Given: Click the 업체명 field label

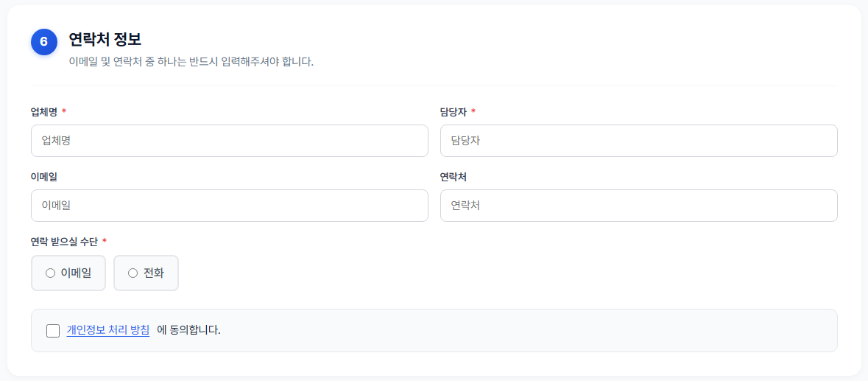Looking at the screenshot, I should point(44,112).
